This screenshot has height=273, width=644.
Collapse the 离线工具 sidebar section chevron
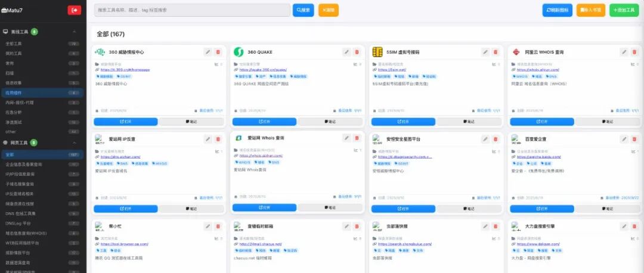(75, 32)
